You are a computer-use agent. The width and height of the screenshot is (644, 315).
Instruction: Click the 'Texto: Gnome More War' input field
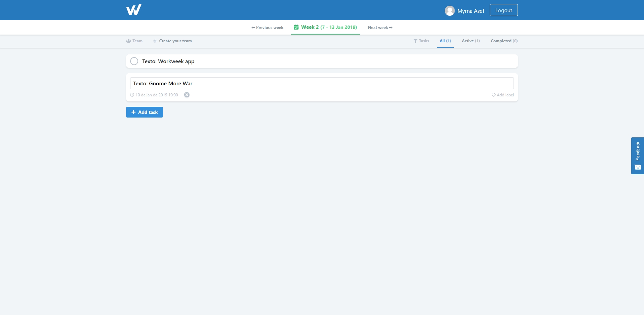[x=322, y=83]
